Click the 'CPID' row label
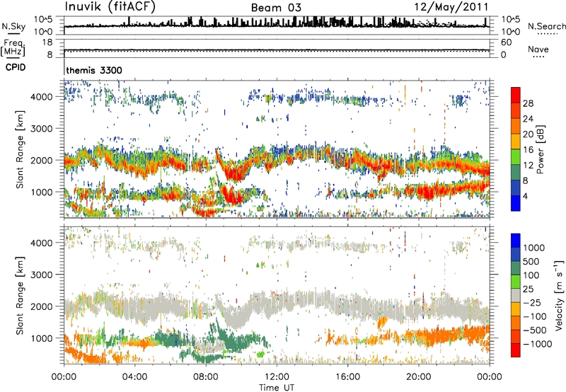Viewport: 566px width, 392px height. click(16, 67)
